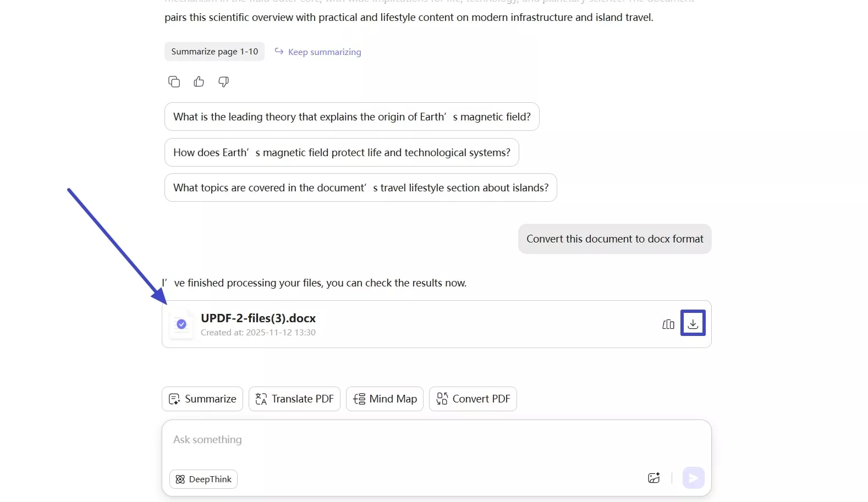Ask what theory explains Earth's magnetic field origin
This screenshot has width=868, height=502.
351,117
